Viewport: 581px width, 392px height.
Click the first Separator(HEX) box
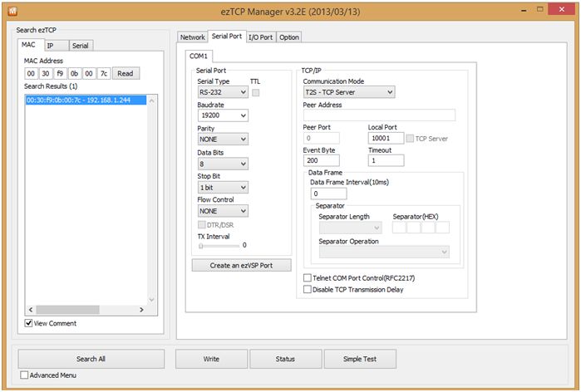coord(399,227)
